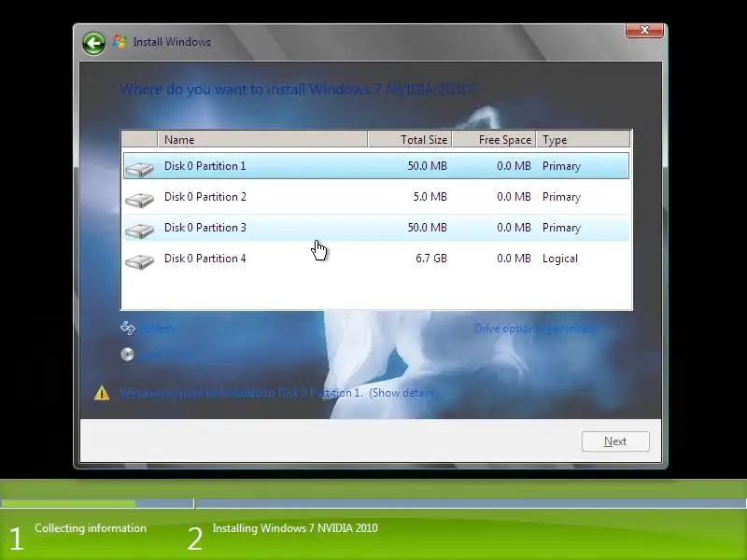The width and height of the screenshot is (747, 560).
Task: Click the 6.7 GB size cell
Action: [x=431, y=259]
